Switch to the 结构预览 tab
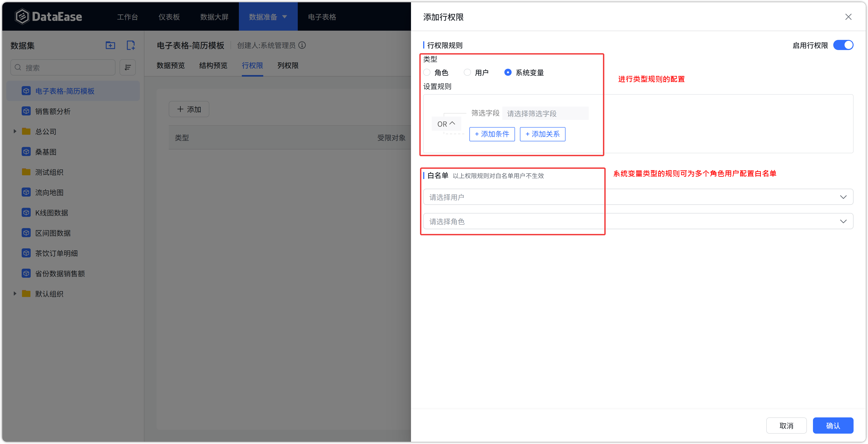 pyautogui.click(x=213, y=65)
